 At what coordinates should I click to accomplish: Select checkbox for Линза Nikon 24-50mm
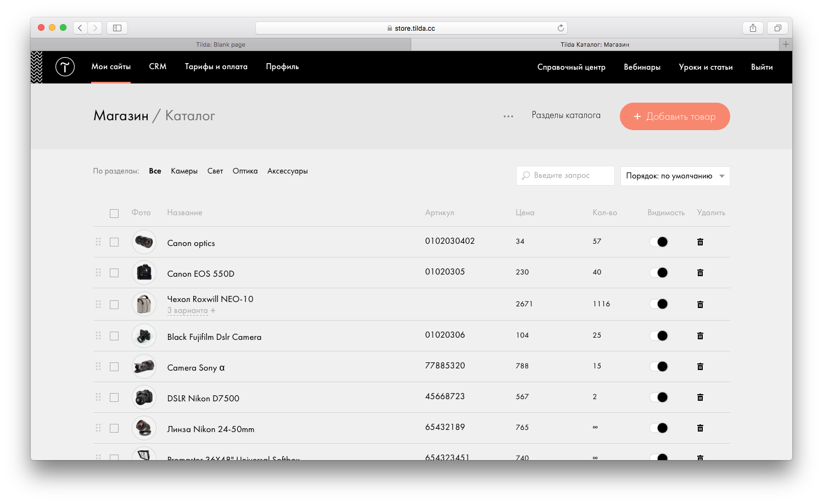[x=114, y=428]
